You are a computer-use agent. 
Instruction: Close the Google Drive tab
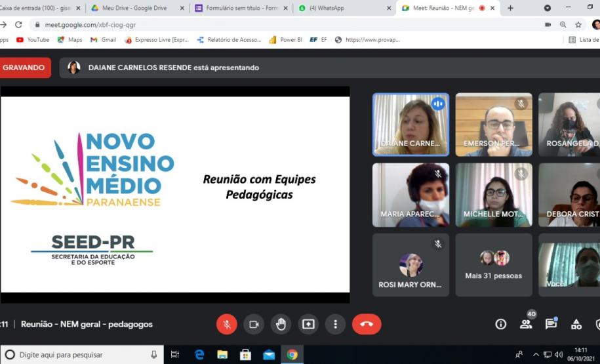(x=182, y=8)
